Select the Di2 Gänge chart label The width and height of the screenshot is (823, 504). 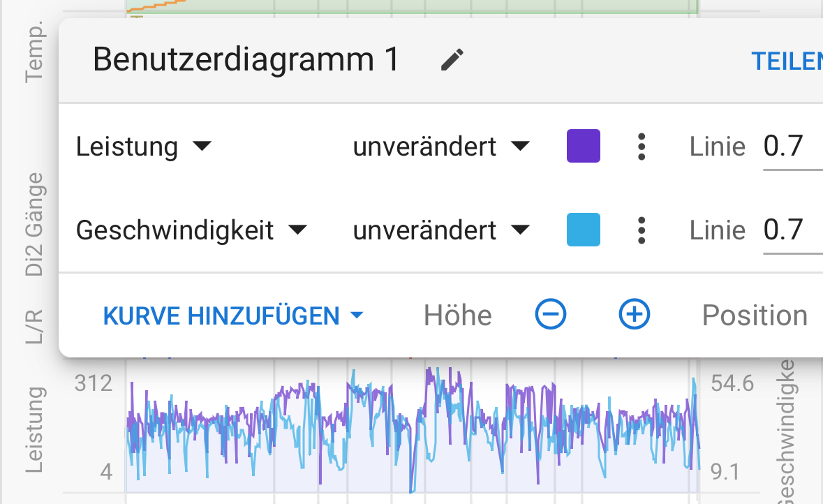pyautogui.click(x=36, y=225)
